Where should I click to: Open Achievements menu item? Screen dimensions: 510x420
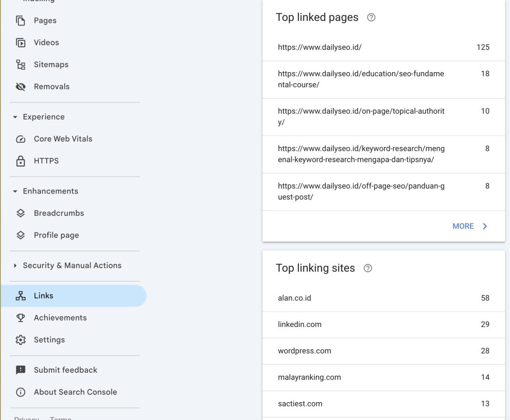click(73, 318)
